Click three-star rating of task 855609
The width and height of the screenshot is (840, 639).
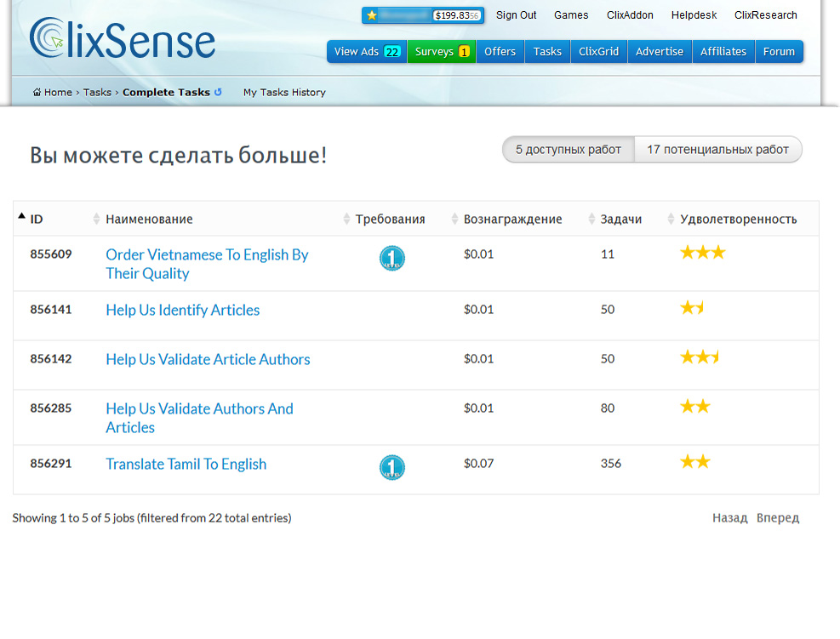(x=703, y=252)
